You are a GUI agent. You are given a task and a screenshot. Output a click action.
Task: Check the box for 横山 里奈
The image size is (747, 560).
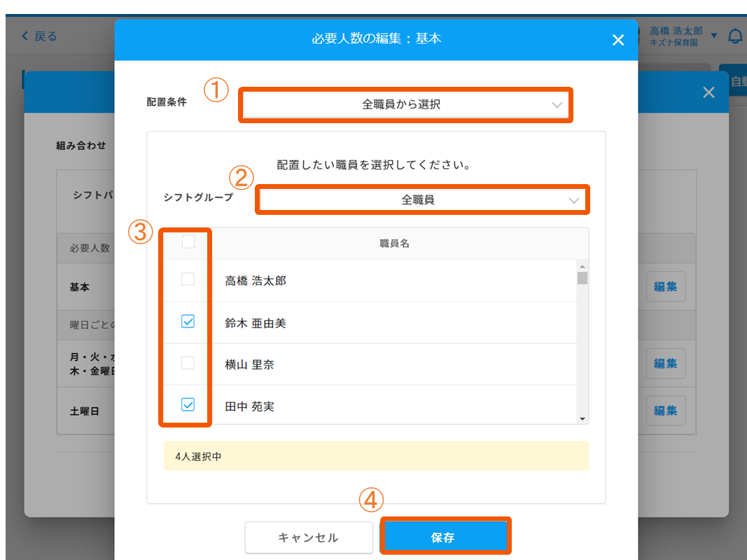tap(188, 363)
